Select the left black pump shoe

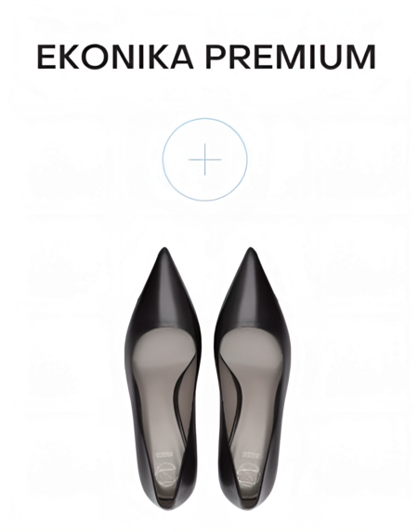tap(163, 378)
